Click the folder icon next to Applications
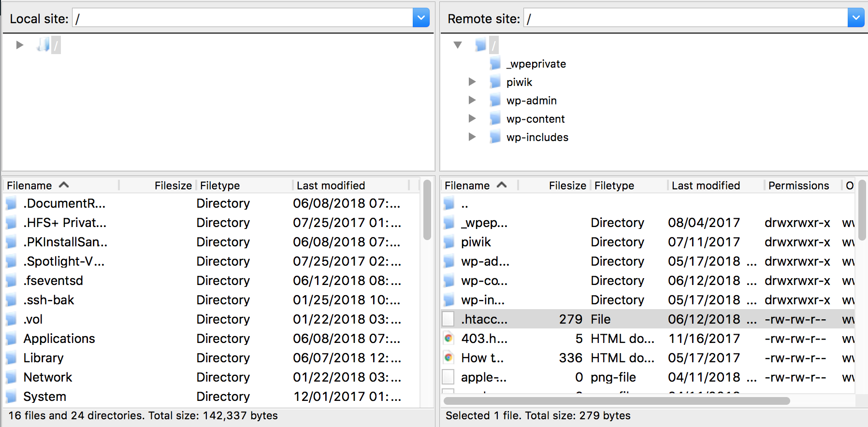The image size is (868, 427). (x=12, y=339)
